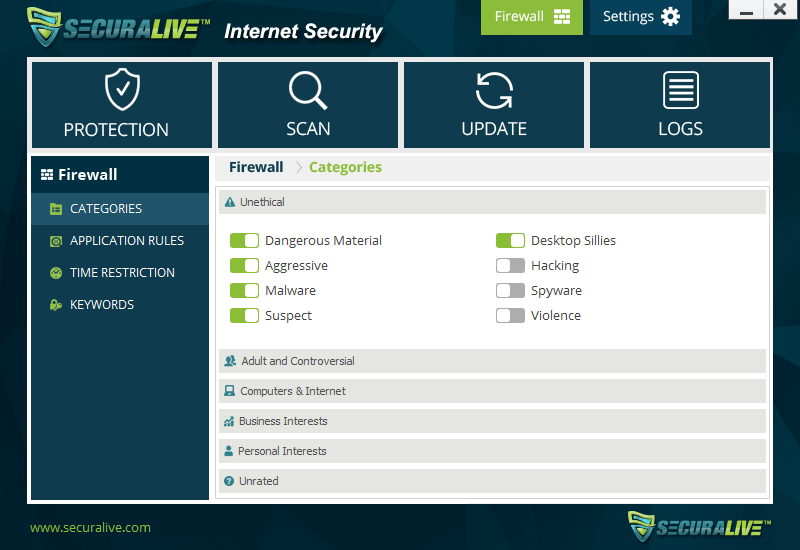Click the Firewall heading in sidebar
Image resolution: width=800 pixels, height=550 pixels.
pos(88,175)
